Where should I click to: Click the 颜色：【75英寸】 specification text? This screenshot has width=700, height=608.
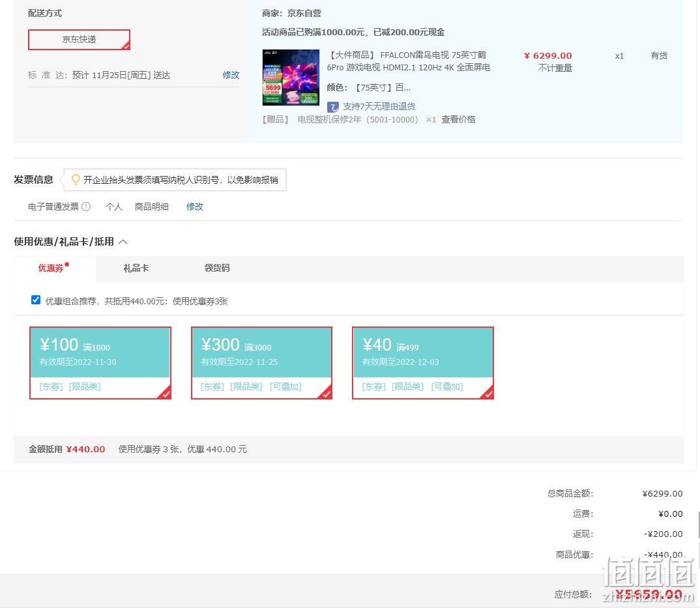[368, 87]
